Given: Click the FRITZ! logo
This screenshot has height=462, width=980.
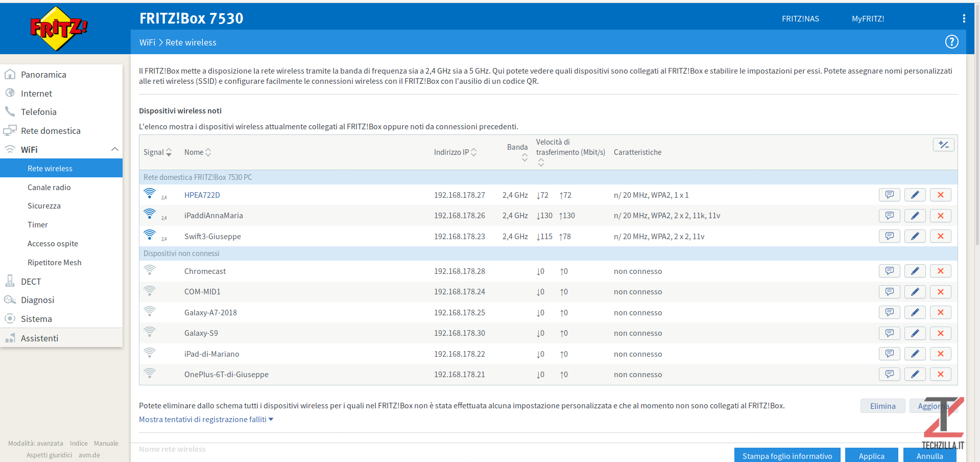Looking at the screenshot, I should coord(59,29).
